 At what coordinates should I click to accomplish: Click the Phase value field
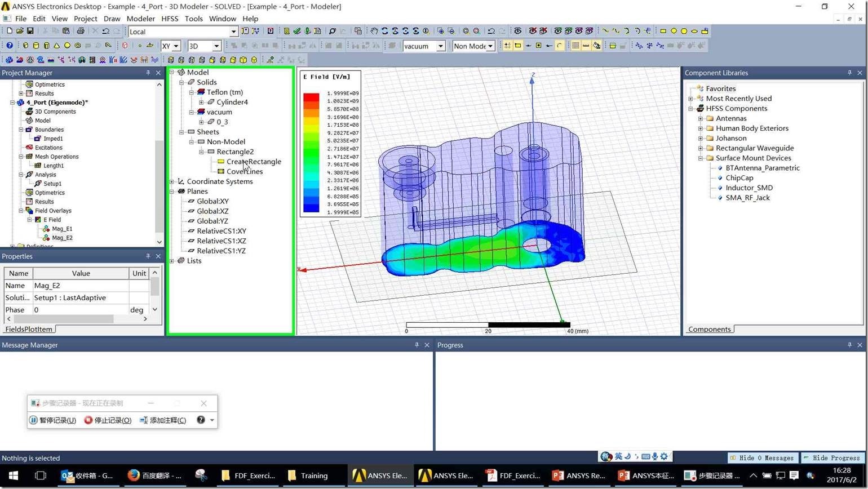[x=81, y=310]
